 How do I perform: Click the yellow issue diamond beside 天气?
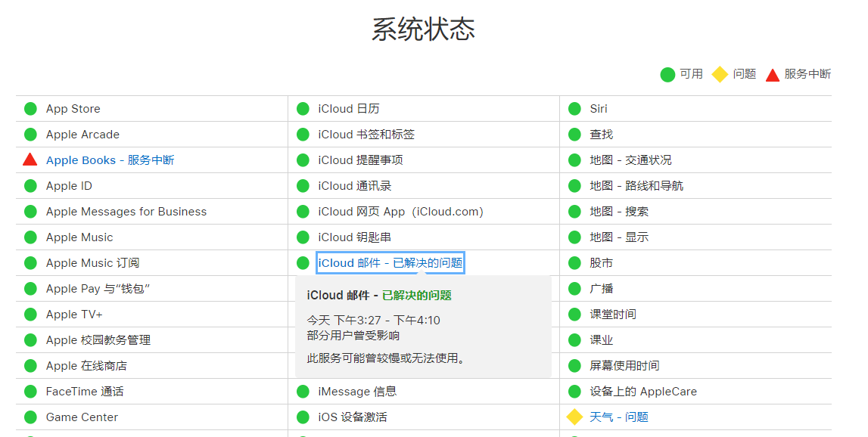574,417
